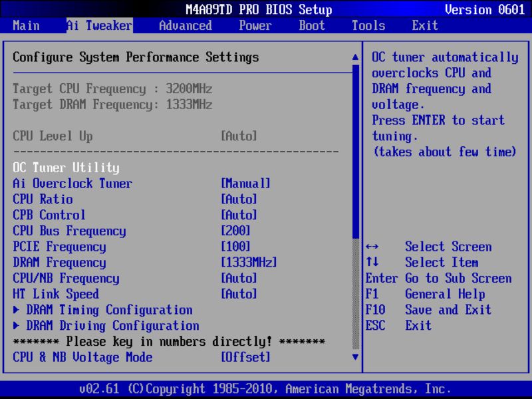Switch to the Main tab
The height and width of the screenshot is (399, 532).
click(x=25, y=25)
